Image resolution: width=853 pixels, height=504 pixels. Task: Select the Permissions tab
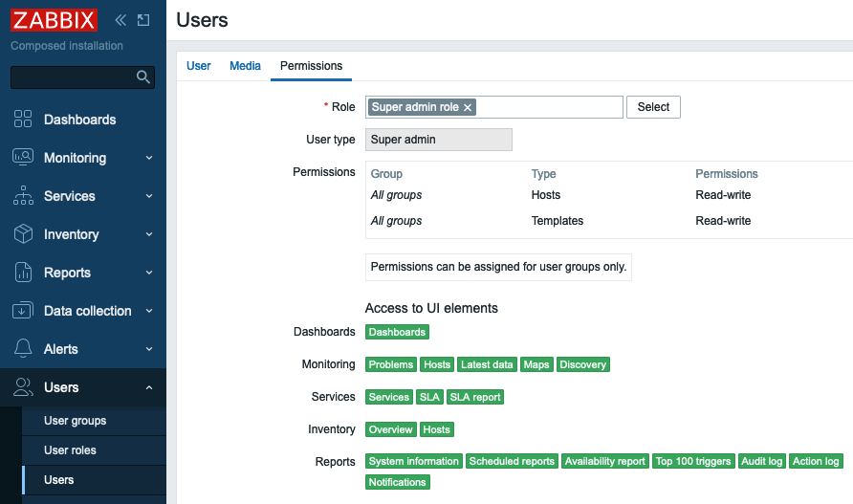tap(311, 66)
